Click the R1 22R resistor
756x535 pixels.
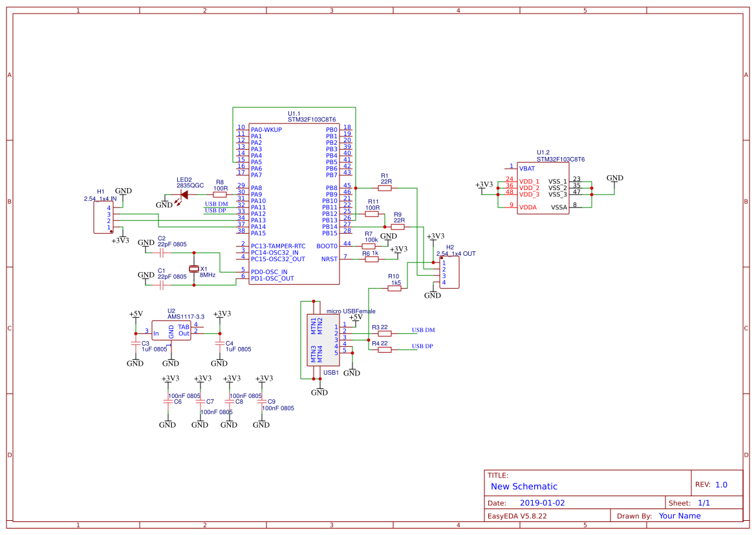click(385, 188)
